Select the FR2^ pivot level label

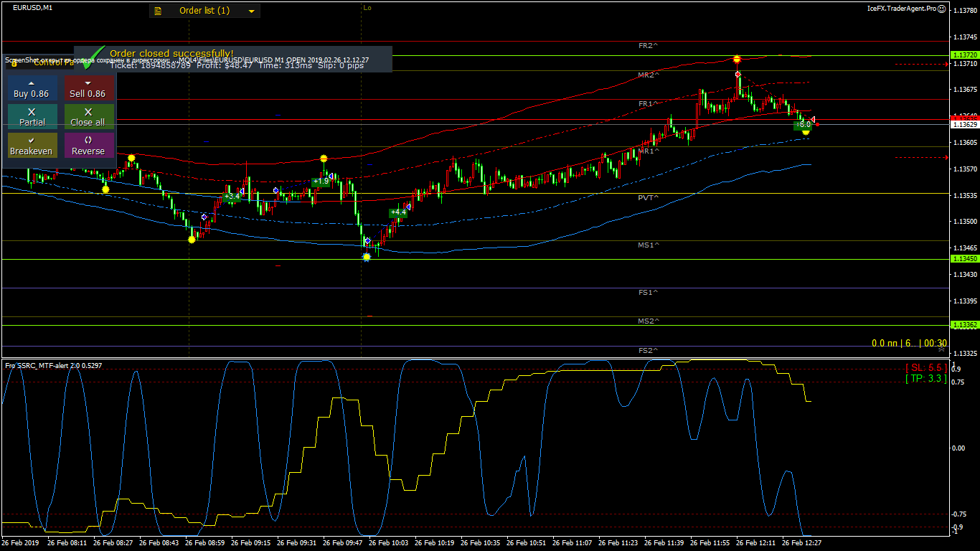pyautogui.click(x=649, y=45)
